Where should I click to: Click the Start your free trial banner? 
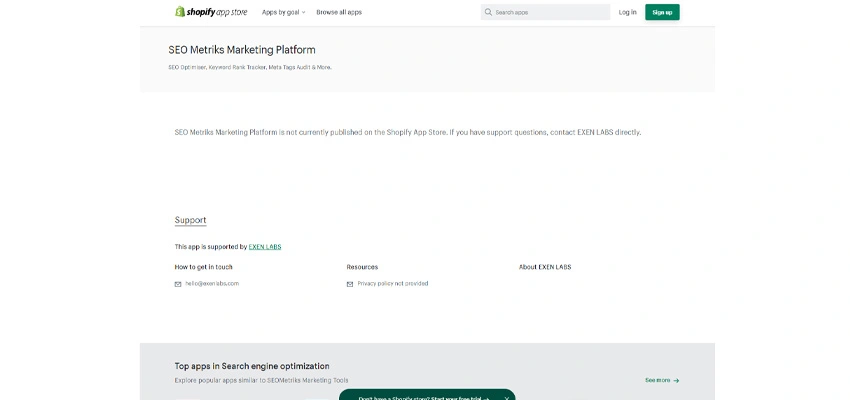coord(423,397)
